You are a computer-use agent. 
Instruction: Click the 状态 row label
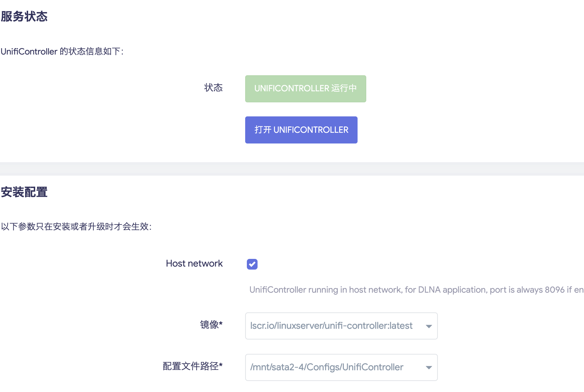(213, 88)
